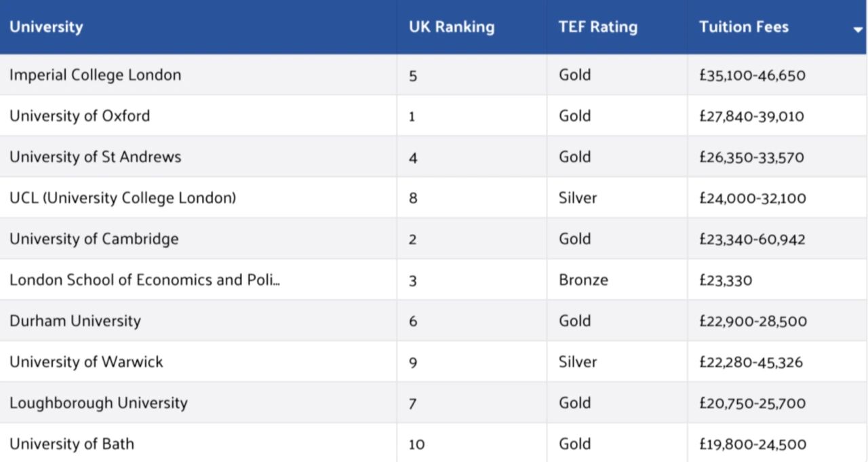This screenshot has height=462, width=868.
Task: Click the Bronze TEF rating cell
Action: (583, 280)
